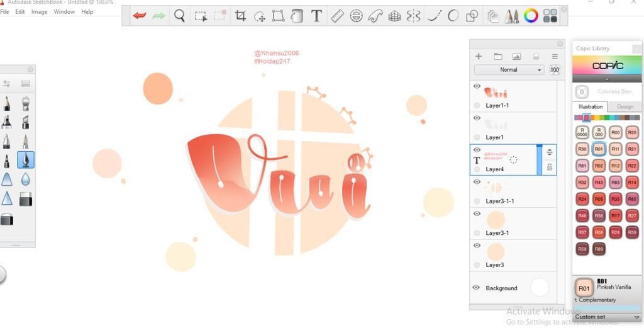
Task: Select the Layer3-1 layer thumbnail
Action: point(496,220)
